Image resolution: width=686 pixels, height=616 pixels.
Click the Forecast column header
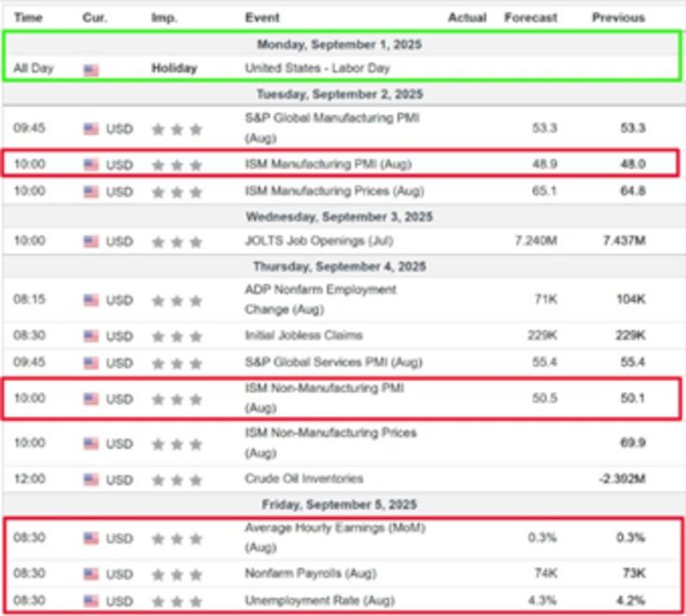coord(530,17)
